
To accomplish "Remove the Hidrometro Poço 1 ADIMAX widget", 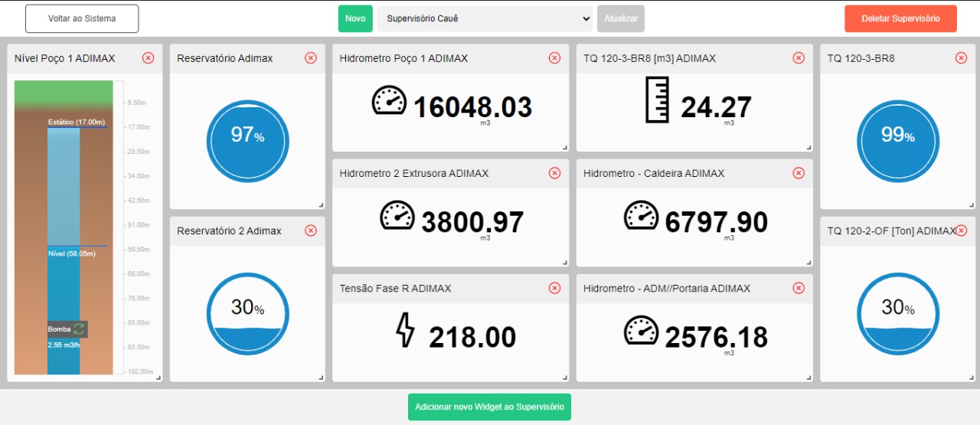I will point(554,58).
